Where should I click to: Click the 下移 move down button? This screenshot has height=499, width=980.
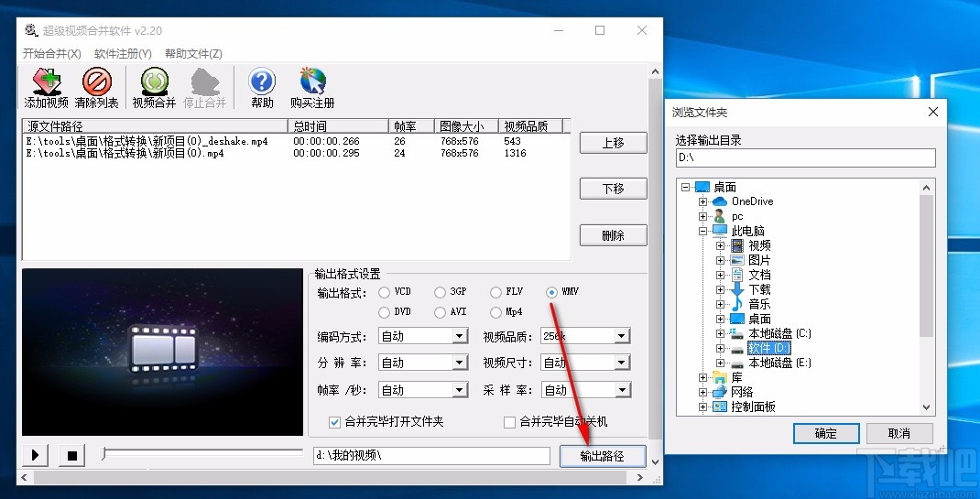click(613, 189)
